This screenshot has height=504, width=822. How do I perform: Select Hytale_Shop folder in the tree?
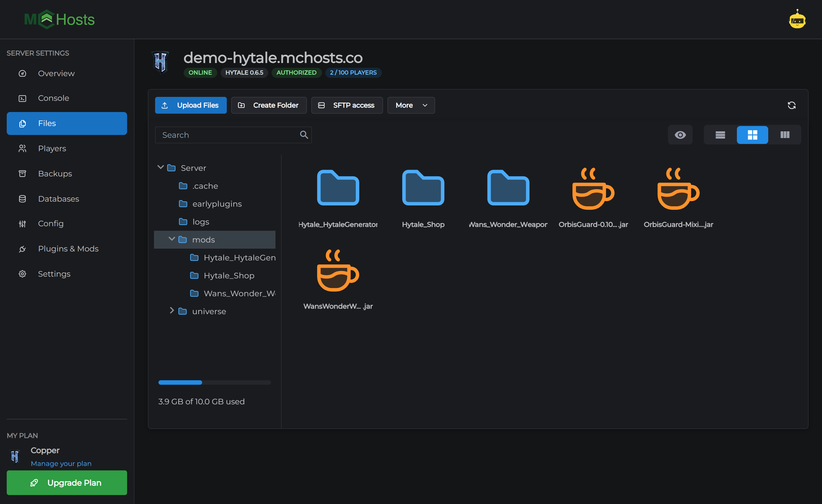[x=215, y=276]
